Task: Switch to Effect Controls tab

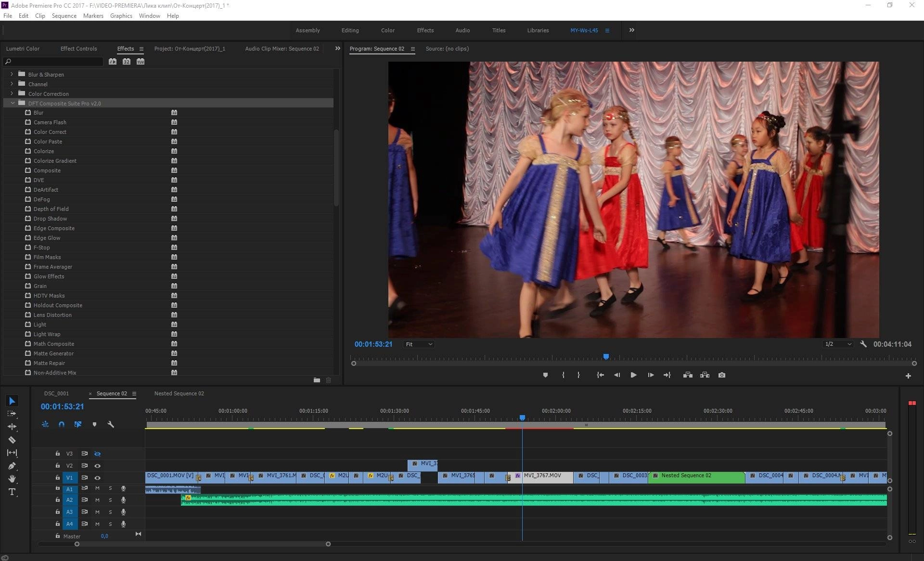Action: coord(78,49)
